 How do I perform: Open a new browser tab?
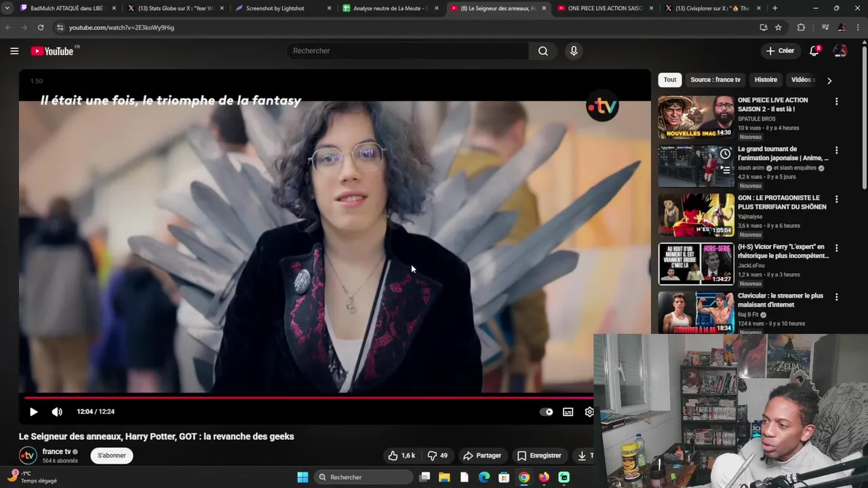(774, 8)
